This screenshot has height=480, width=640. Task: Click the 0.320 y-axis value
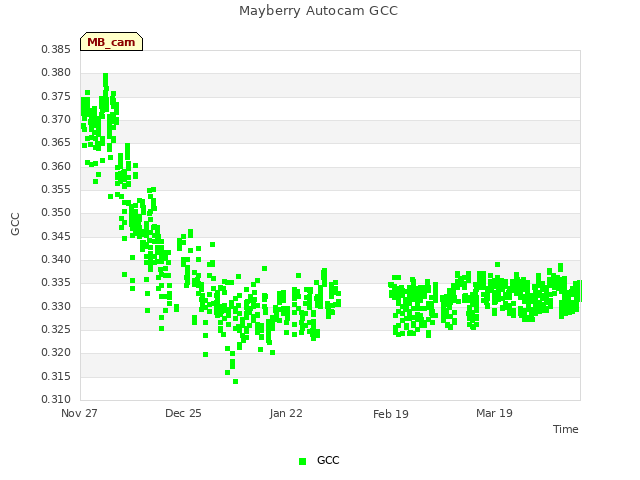(x=56, y=353)
